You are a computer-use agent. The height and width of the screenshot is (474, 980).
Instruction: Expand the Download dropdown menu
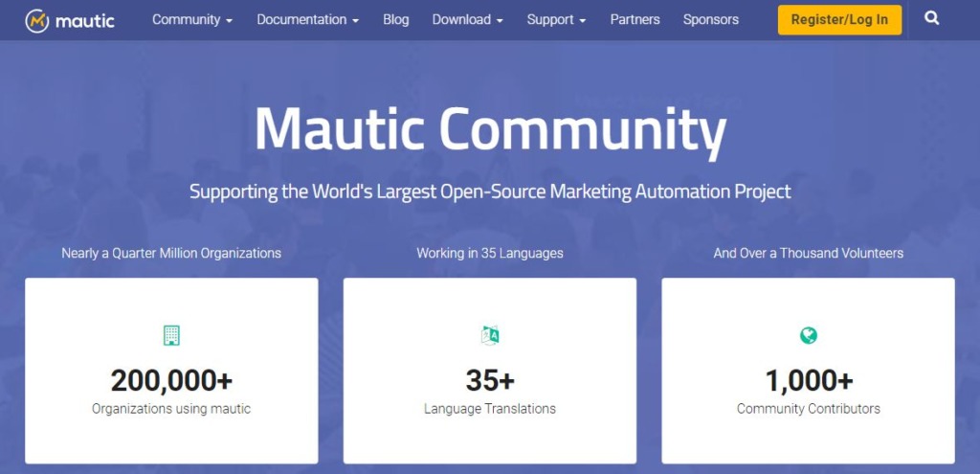point(467,20)
